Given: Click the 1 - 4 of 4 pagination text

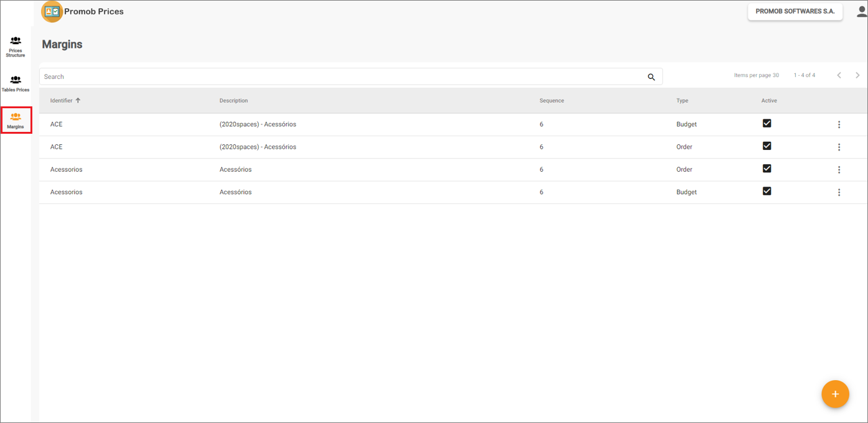Looking at the screenshot, I should [805, 75].
